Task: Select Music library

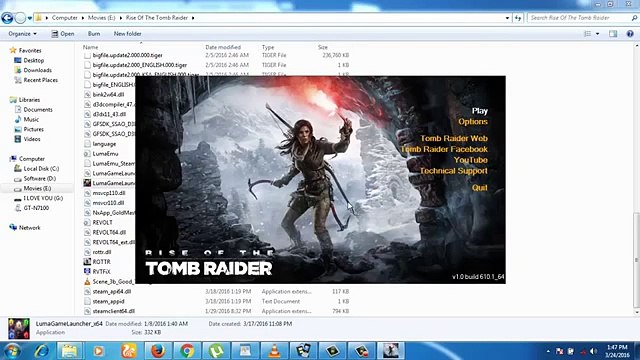Action: [x=31, y=119]
